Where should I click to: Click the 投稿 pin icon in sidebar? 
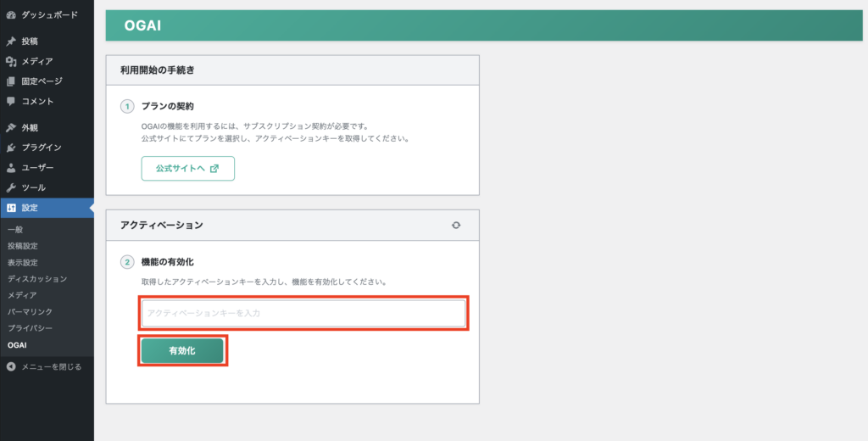pyautogui.click(x=10, y=42)
